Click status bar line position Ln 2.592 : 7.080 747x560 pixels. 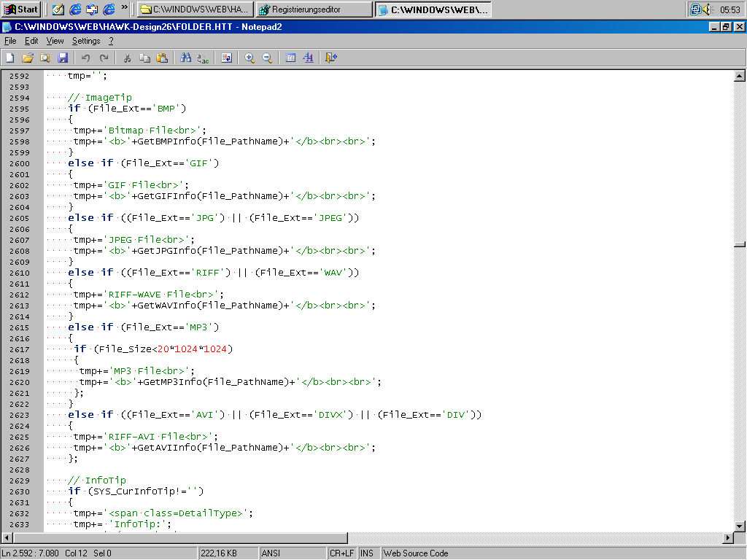click(31, 553)
